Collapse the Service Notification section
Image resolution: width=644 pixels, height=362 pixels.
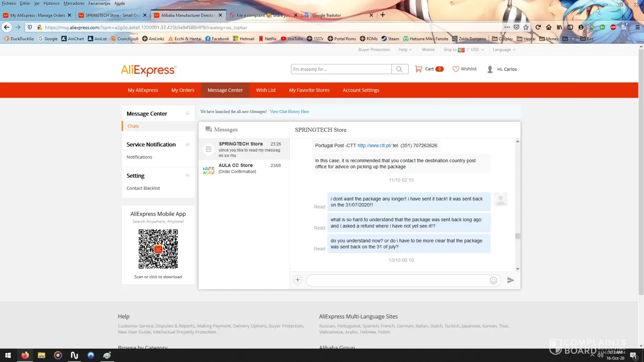188,144
